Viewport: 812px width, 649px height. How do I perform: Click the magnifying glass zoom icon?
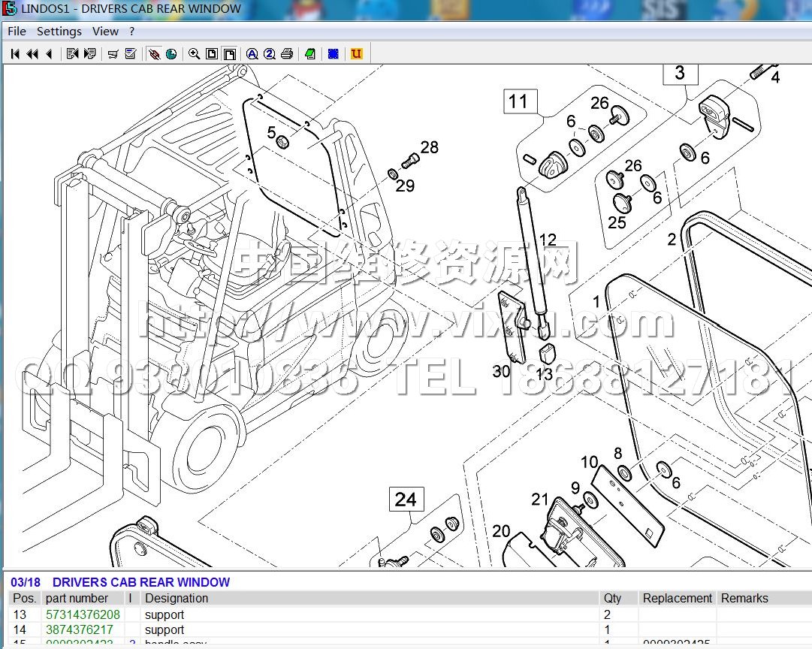[x=194, y=54]
